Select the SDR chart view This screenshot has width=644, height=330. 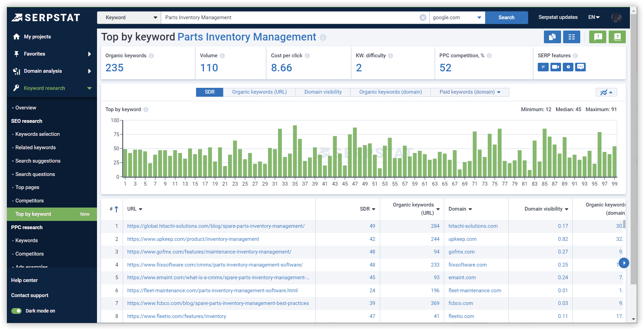(x=209, y=92)
